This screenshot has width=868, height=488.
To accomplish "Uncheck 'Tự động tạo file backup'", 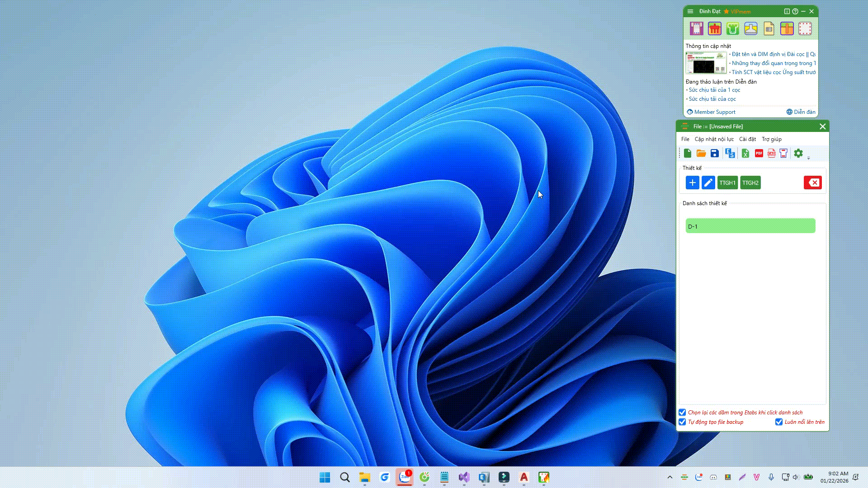I will pyautogui.click(x=682, y=422).
